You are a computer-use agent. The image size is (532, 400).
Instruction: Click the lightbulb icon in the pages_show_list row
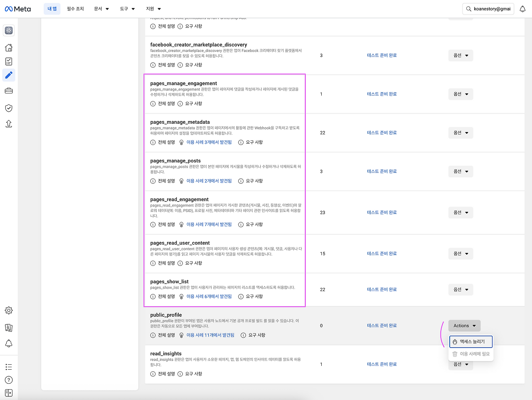point(182,297)
